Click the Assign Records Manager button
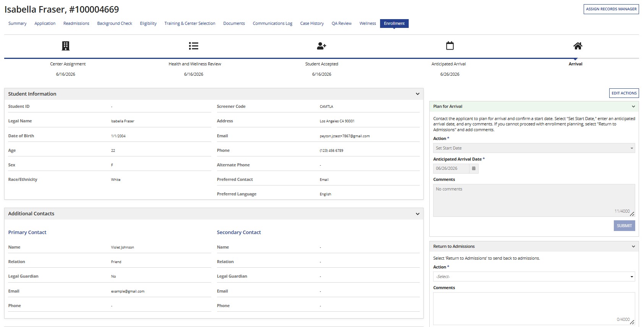 click(611, 9)
